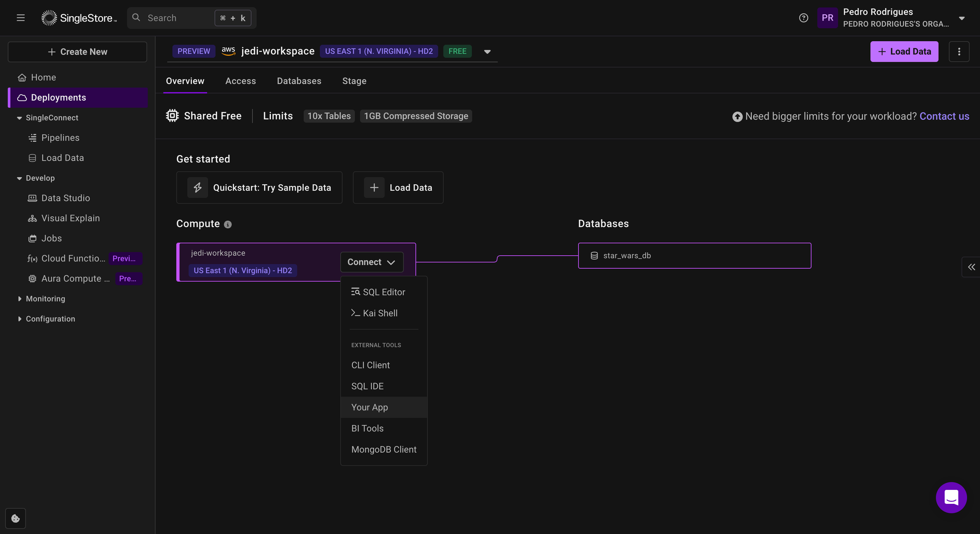Open the Aura Compute preview page

(72, 278)
